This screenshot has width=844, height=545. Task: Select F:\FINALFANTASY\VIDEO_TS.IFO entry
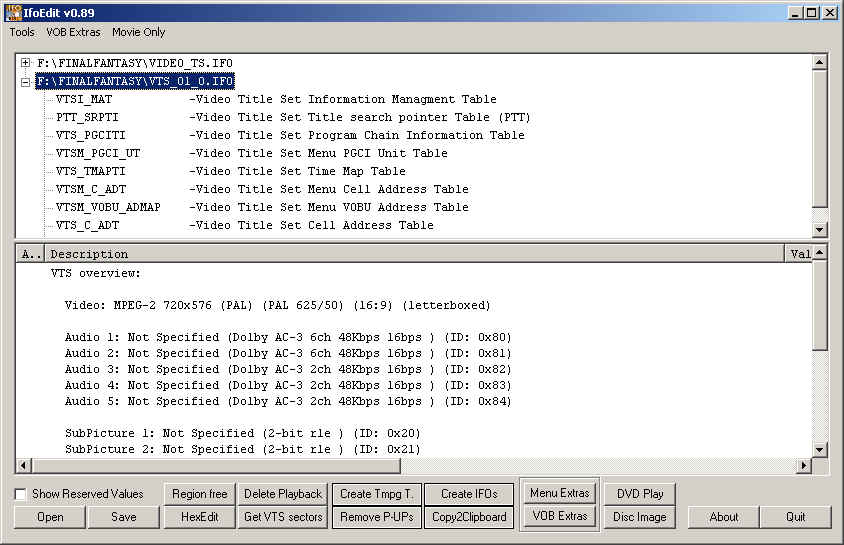coord(135,63)
